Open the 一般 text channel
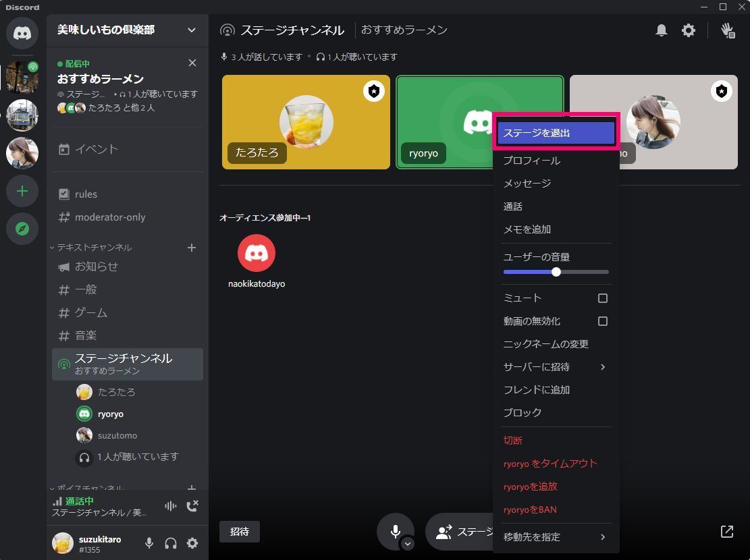750x560 pixels. point(127,289)
